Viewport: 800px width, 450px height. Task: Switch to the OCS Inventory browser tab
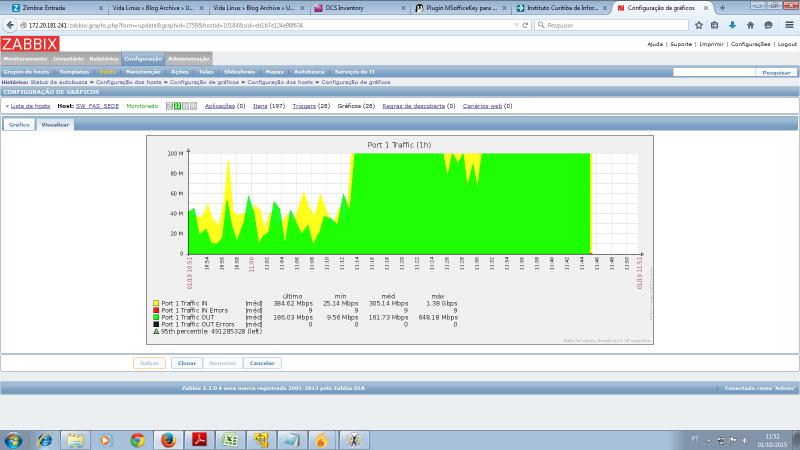point(360,7)
